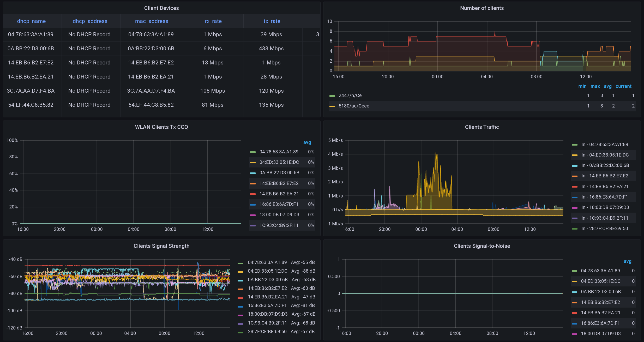Sort table by dhcp_name column header

tap(31, 21)
